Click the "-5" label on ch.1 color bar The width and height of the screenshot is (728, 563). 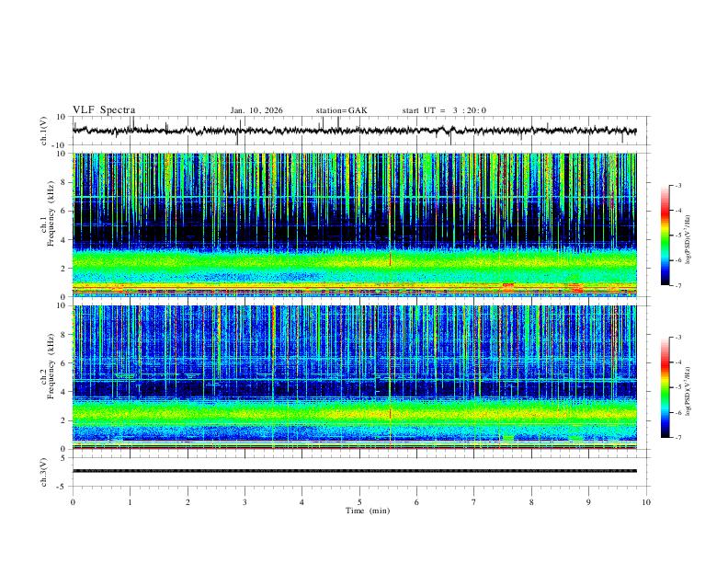click(677, 236)
